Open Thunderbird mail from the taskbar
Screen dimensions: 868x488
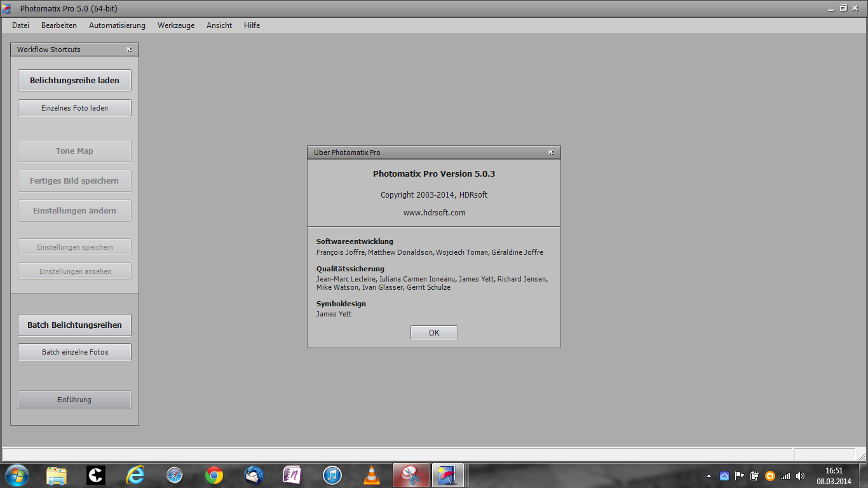click(x=254, y=475)
